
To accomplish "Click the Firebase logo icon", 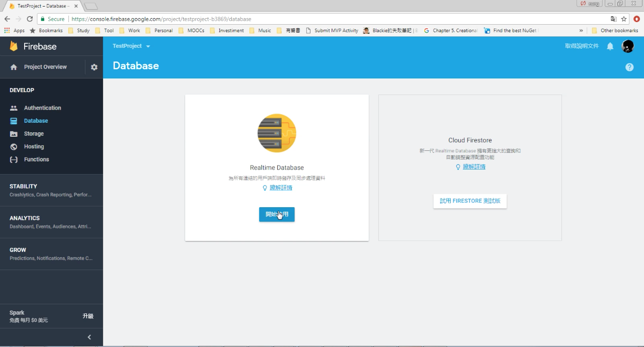I will coord(14,46).
